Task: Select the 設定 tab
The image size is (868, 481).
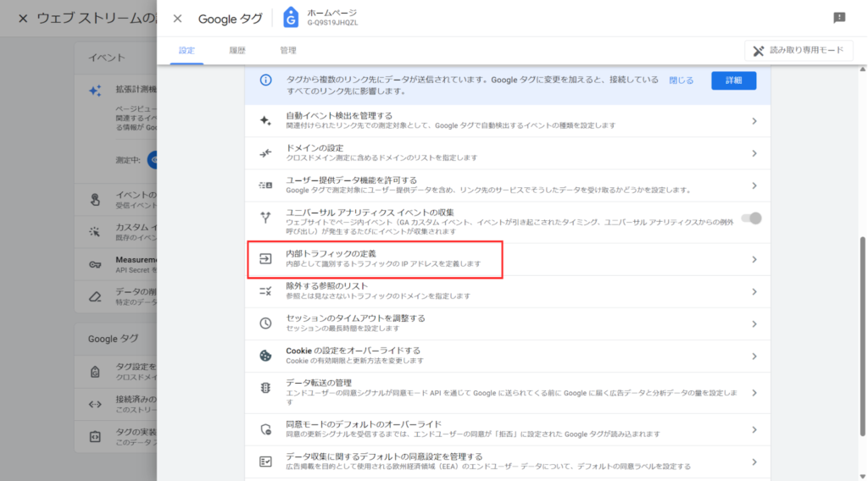Action: [x=186, y=50]
